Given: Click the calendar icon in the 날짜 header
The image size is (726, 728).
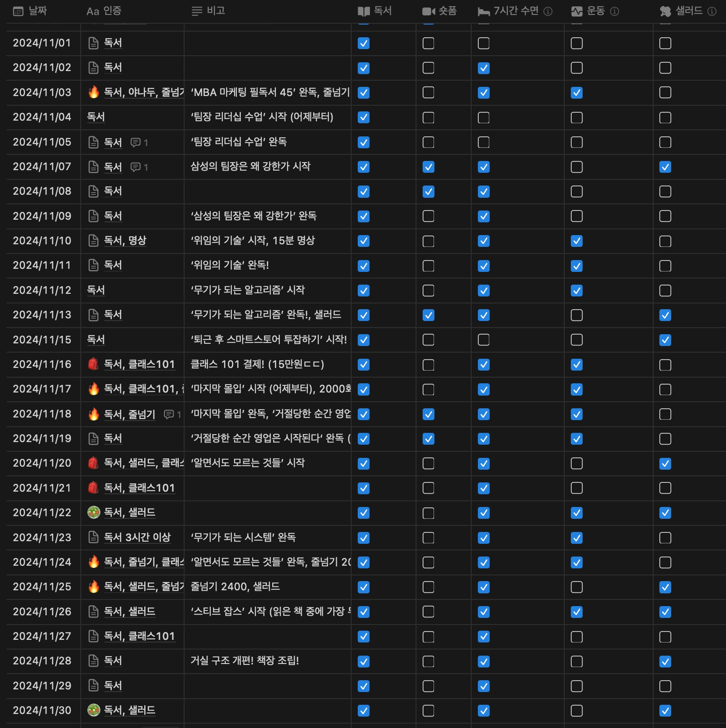Looking at the screenshot, I should [18, 11].
